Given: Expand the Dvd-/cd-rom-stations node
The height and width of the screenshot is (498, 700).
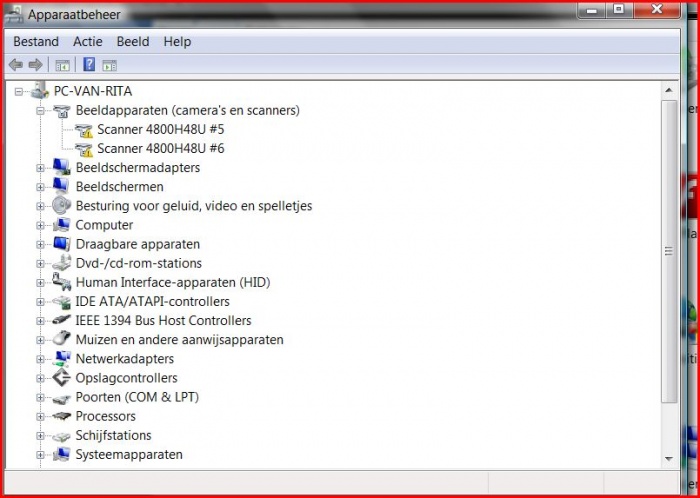Looking at the screenshot, I should click(x=40, y=264).
